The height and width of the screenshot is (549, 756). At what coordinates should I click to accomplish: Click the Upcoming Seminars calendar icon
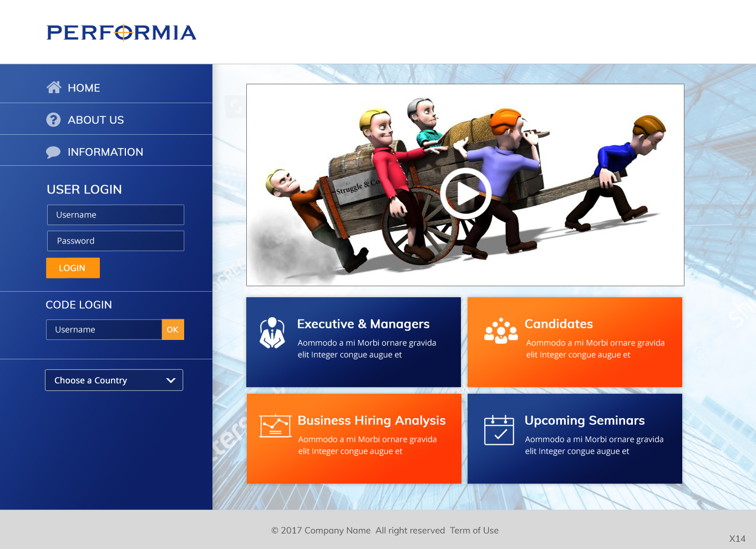click(499, 430)
